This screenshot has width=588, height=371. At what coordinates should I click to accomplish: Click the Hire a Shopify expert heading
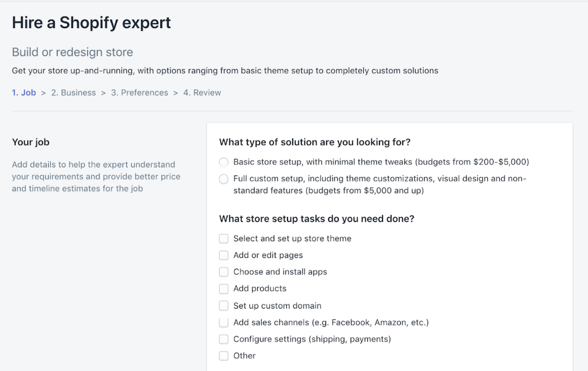click(x=91, y=23)
